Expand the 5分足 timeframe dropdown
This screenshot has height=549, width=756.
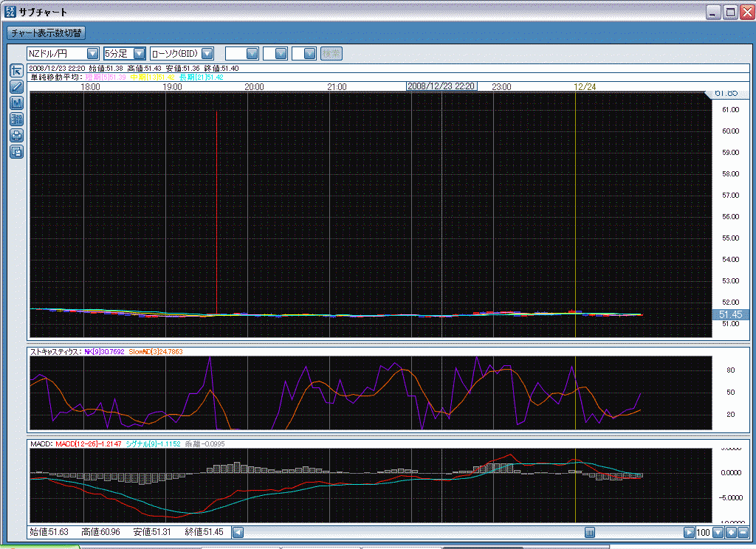pos(139,53)
